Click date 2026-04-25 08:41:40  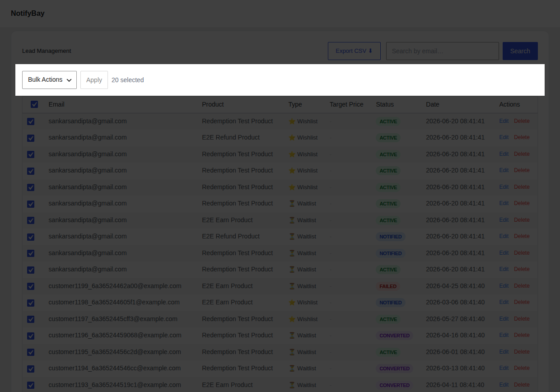[455, 286]
